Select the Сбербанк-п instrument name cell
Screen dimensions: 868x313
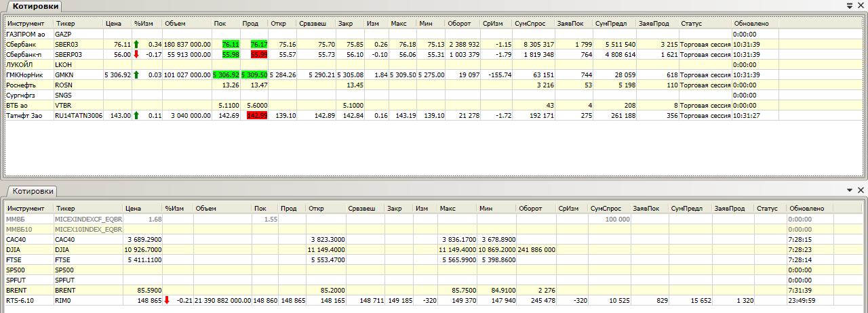[x=29, y=54]
